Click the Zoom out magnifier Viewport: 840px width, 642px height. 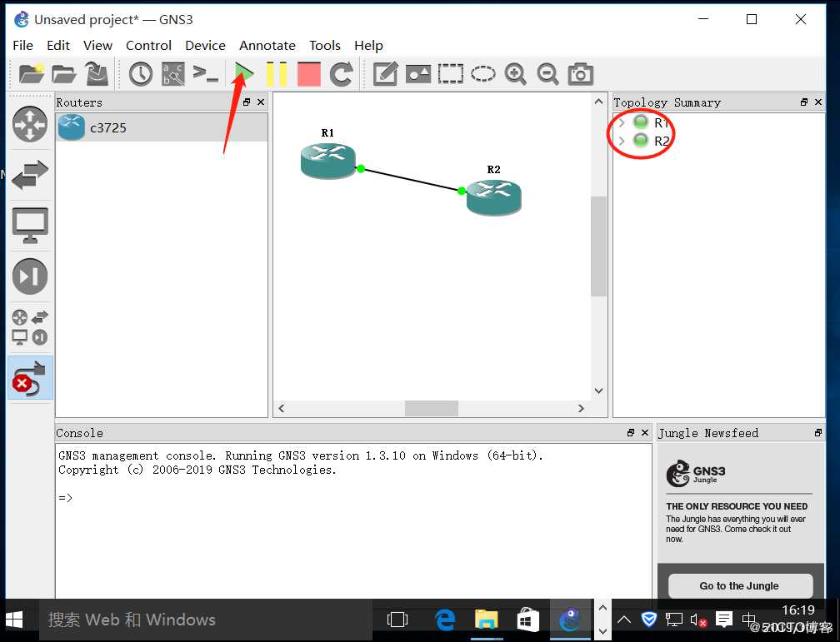548,74
